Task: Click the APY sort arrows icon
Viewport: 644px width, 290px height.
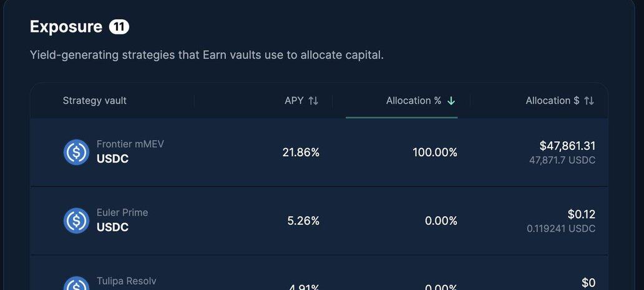Action: click(313, 101)
